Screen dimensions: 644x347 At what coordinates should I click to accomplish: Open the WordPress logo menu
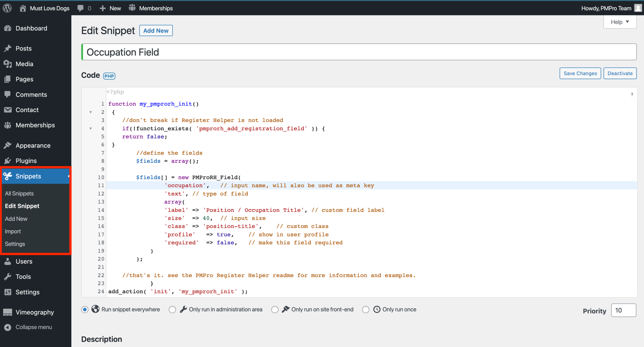tap(7, 8)
